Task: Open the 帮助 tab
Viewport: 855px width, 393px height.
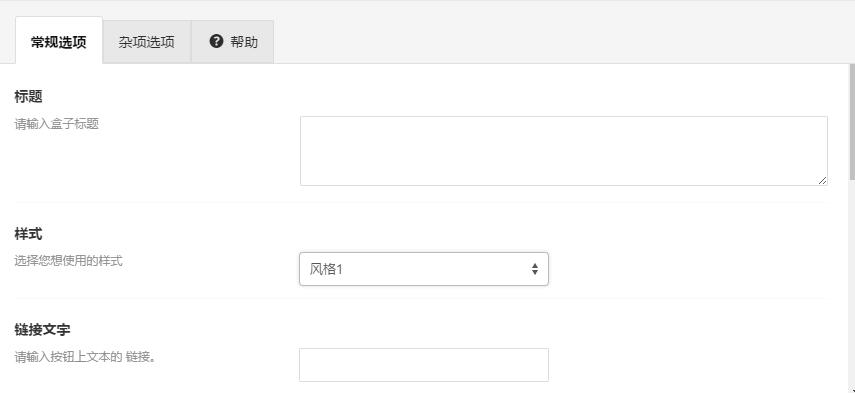Action: click(x=233, y=42)
